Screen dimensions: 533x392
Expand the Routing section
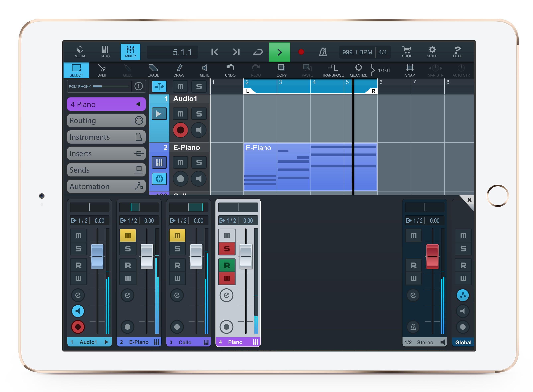(106, 121)
